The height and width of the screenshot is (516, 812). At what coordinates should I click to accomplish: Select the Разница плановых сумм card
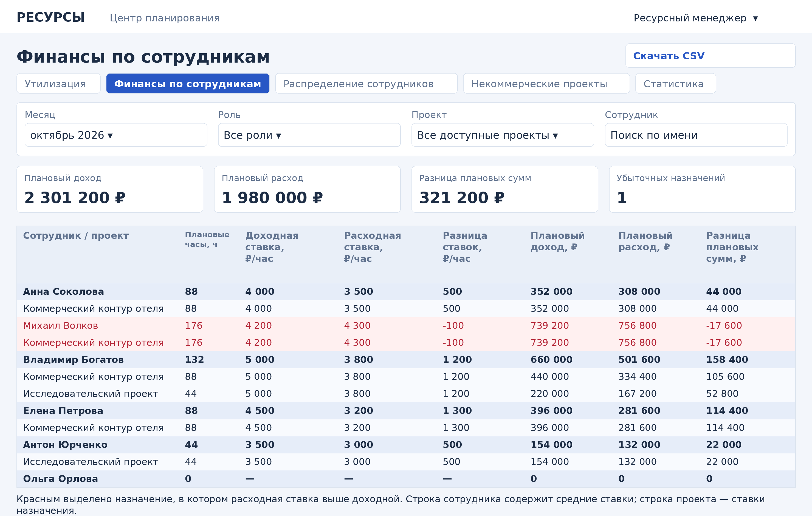(x=504, y=189)
